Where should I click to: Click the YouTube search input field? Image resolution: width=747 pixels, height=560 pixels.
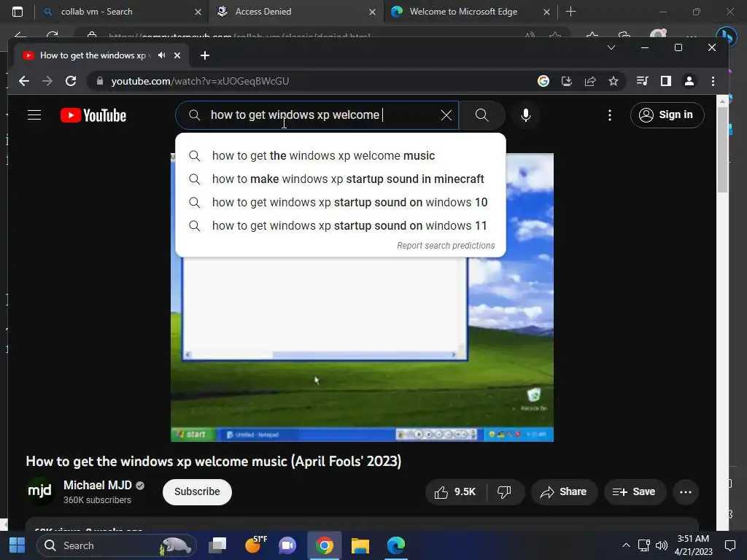coord(317,114)
